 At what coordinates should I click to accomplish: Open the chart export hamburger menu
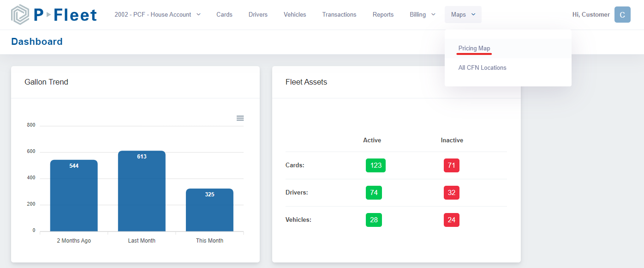click(240, 118)
